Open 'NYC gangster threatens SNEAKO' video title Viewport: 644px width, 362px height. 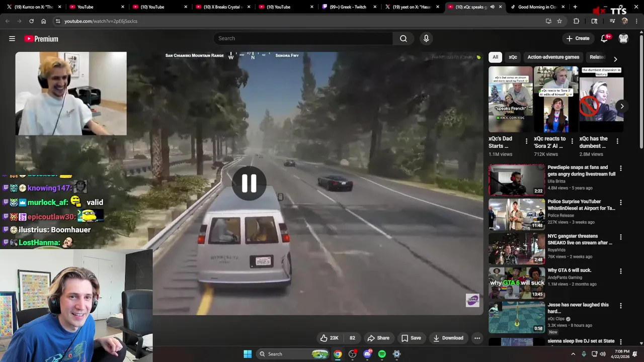[580, 239]
